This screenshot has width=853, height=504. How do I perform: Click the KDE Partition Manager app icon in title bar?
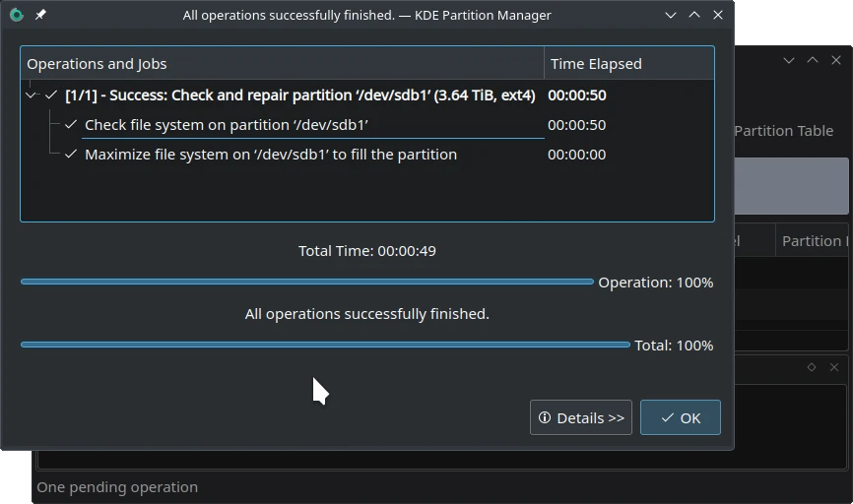[x=16, y=15]
